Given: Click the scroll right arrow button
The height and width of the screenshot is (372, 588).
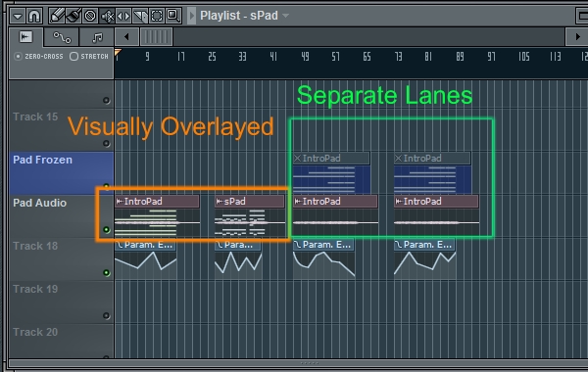Looking at the screenshot, I should [x=577, y=37].
